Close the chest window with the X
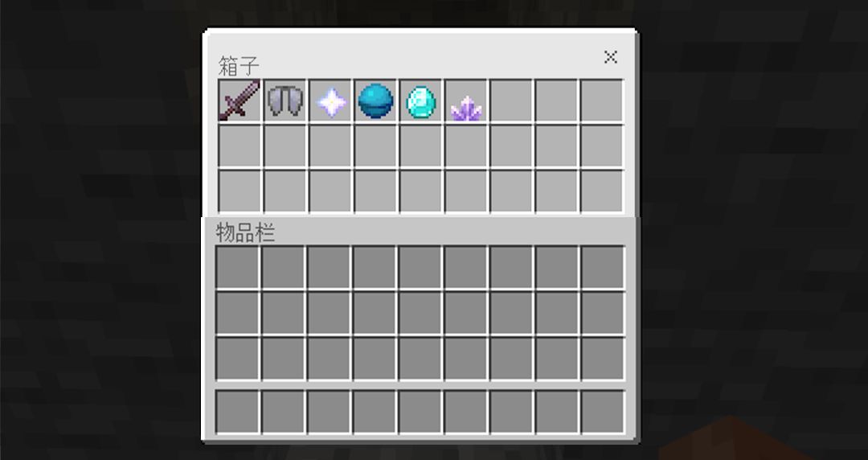 click(611, 56)
